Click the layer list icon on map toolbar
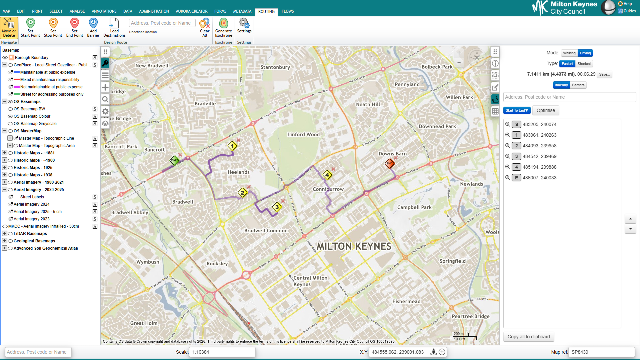This screenshot has height=360, width=640. click(105, 76)
